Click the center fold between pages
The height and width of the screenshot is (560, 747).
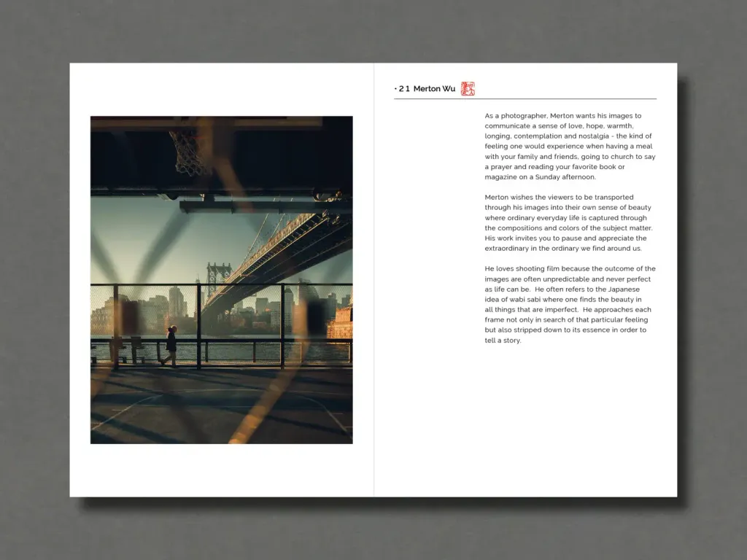pyautogui.click(x=373, y=292)
